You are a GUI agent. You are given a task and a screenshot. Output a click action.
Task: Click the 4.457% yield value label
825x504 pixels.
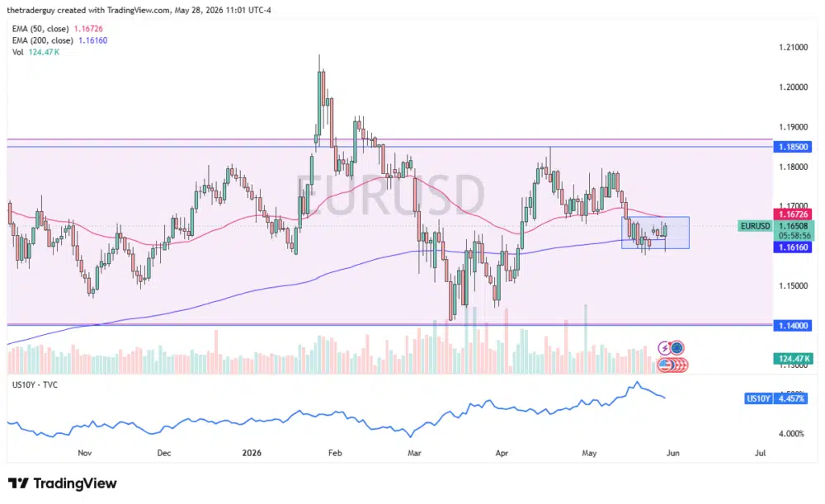tap(792, 398)
